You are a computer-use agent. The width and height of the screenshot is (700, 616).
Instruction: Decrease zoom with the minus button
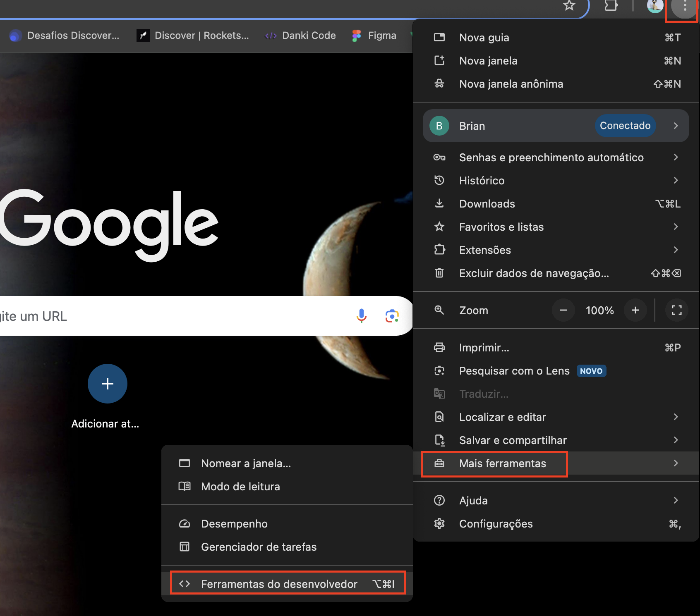point(563,310)
